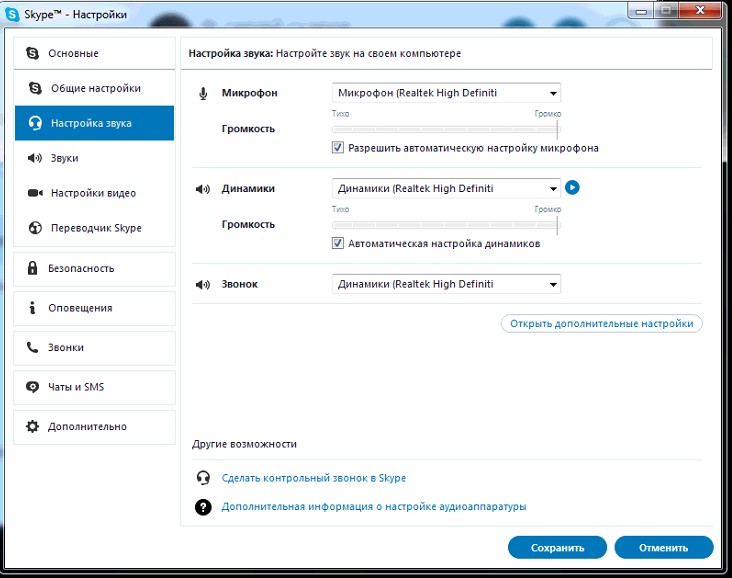Uncheck Разрешить автоматическую настройку микрофона
The height and width of the screenshot is (578, 732).
click(x=338, y=148)
